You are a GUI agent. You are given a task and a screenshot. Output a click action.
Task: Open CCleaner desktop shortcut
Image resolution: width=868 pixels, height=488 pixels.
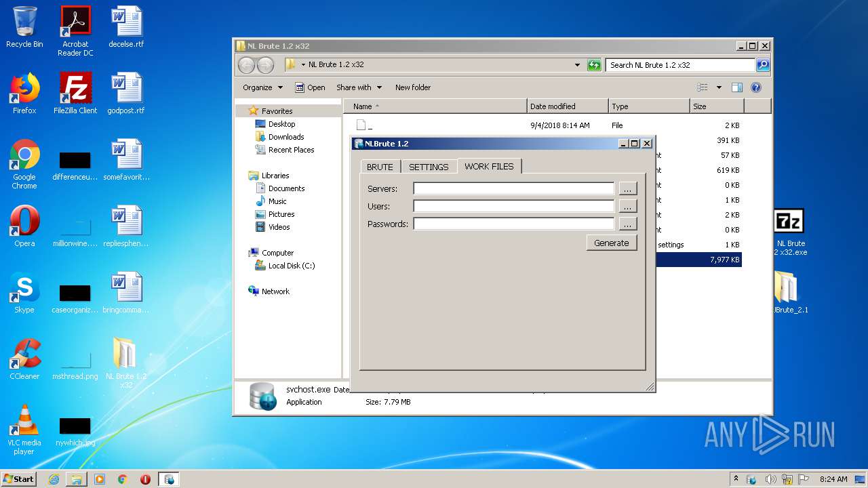coord(24,359)
